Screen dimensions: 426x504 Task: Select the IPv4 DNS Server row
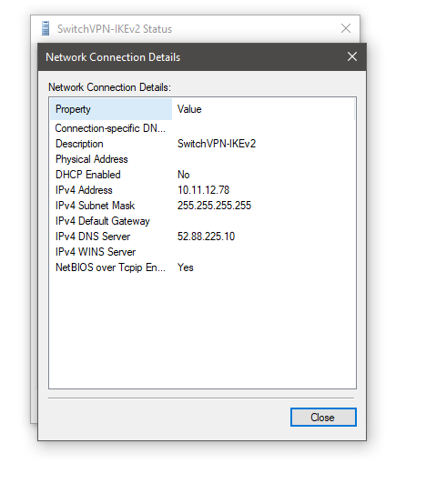(203, 237)
